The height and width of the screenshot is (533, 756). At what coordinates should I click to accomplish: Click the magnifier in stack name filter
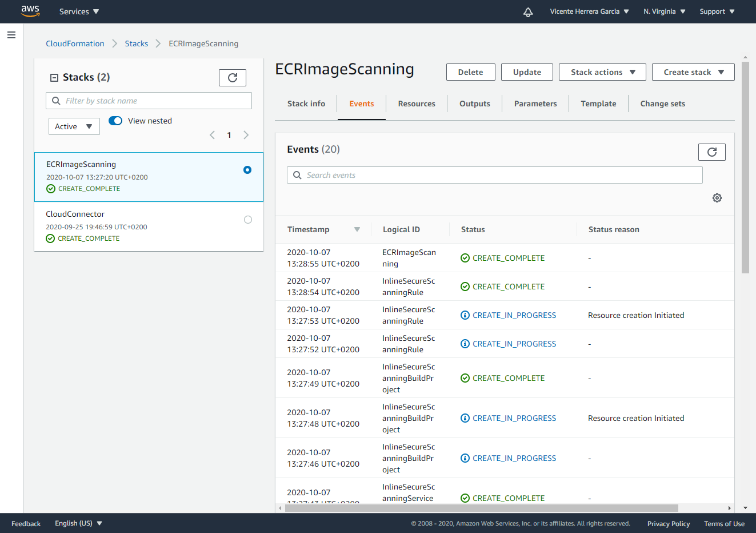(56, 101)
